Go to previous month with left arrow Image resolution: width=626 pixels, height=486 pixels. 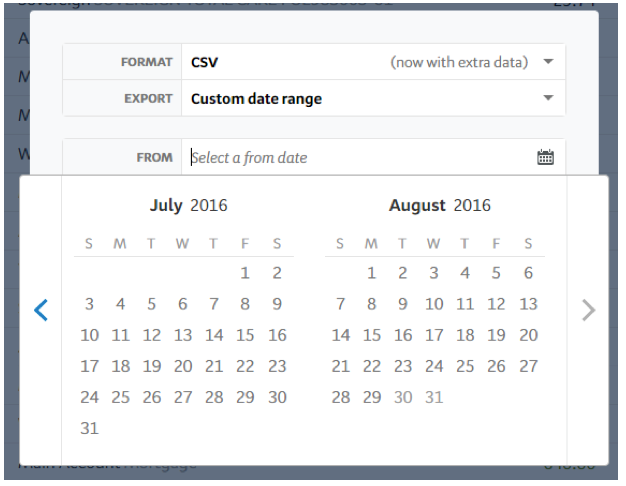[41, 310]
